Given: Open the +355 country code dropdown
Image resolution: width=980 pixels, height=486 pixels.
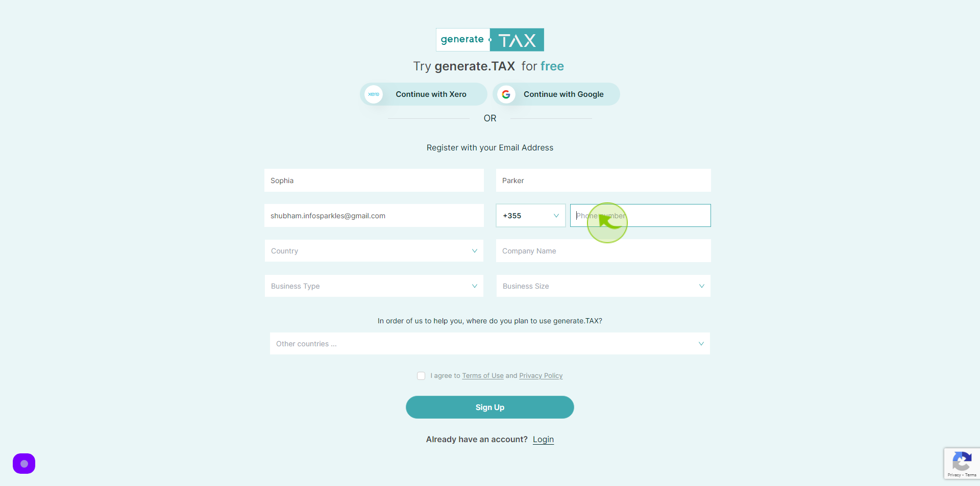Looking at the screenshot, I should 531,216.
